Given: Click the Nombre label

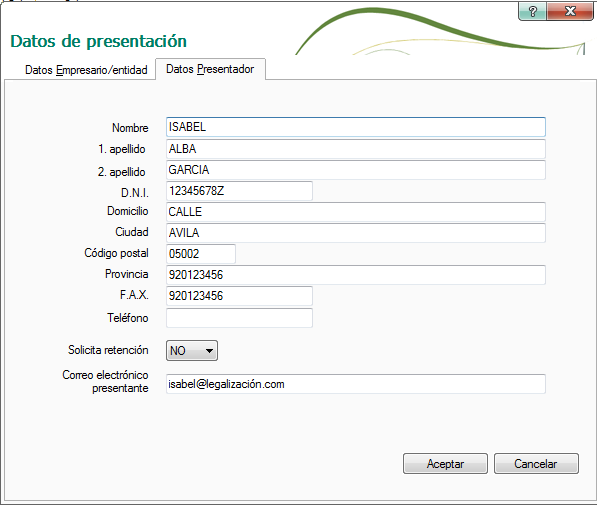Looking at the screenshot, I should coord(130,128).
